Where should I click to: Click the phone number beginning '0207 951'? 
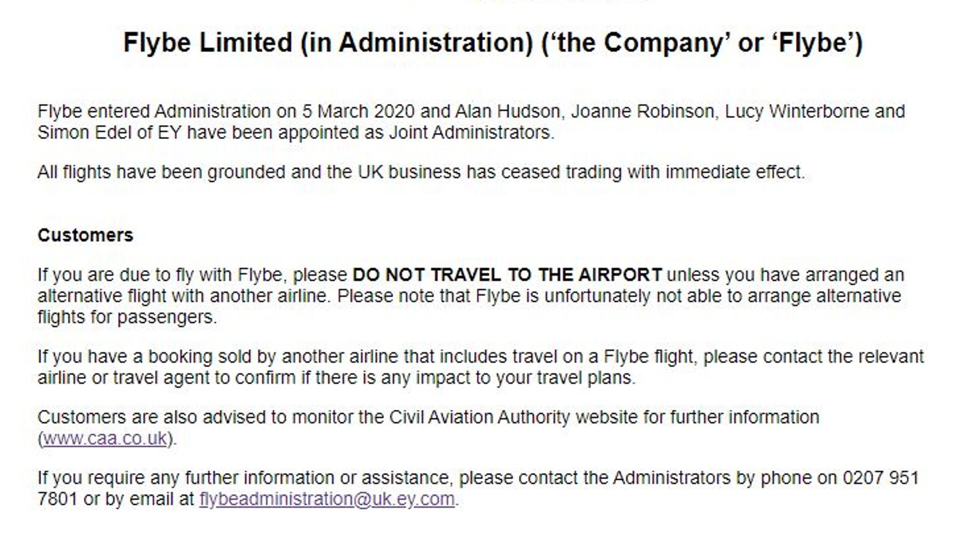[880, 478]
